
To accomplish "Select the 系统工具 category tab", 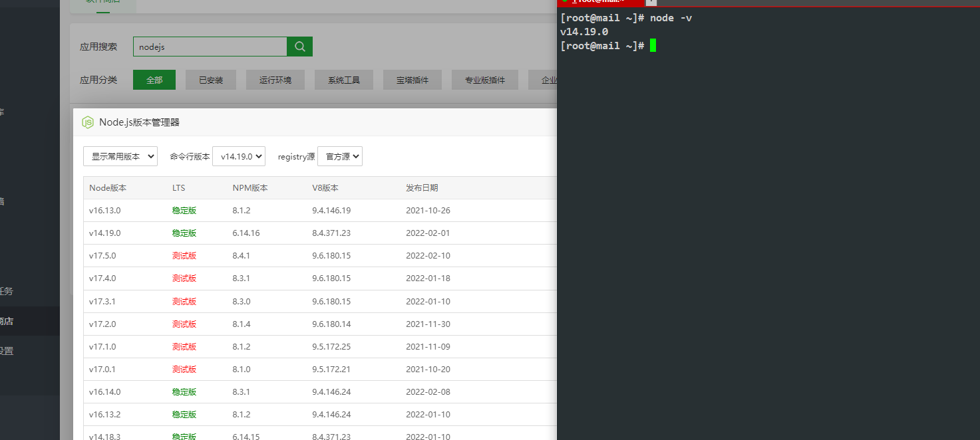I will pos(344,80).
